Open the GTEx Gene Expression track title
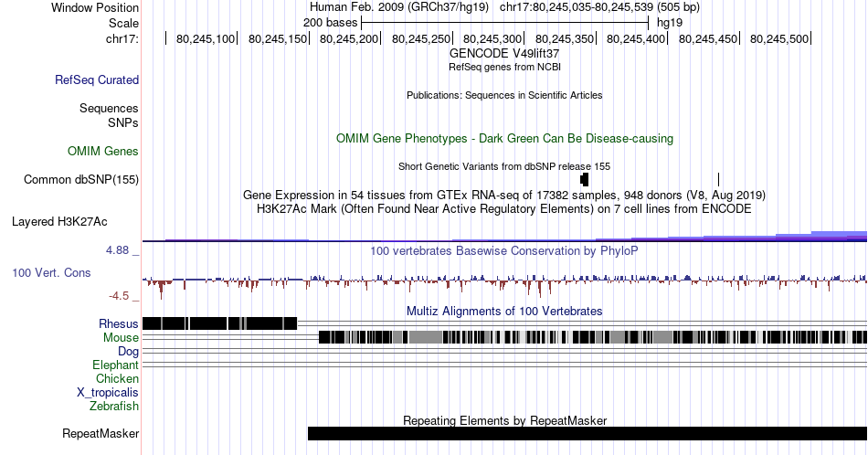Viewport: 868px width, 455px height. tap(504, 196)
